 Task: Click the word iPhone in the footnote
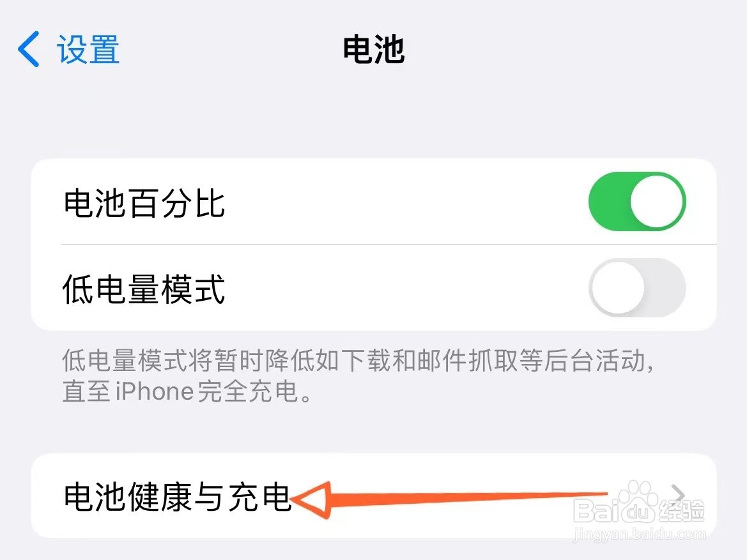(155, 391)
